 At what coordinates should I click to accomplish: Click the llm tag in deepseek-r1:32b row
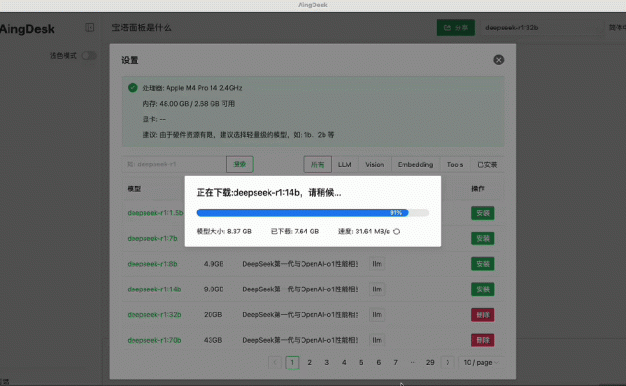tap(377, 315)
